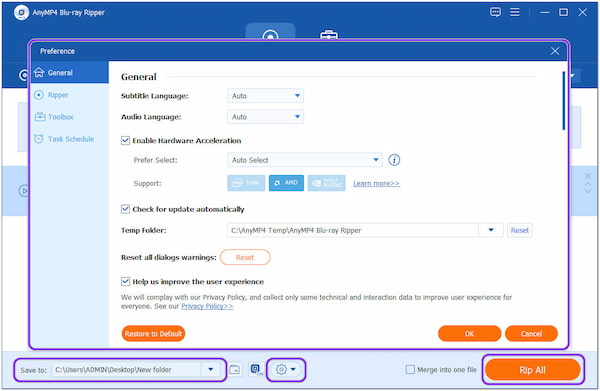
Task: Click Restore to Default button
Action: (153, 334)
